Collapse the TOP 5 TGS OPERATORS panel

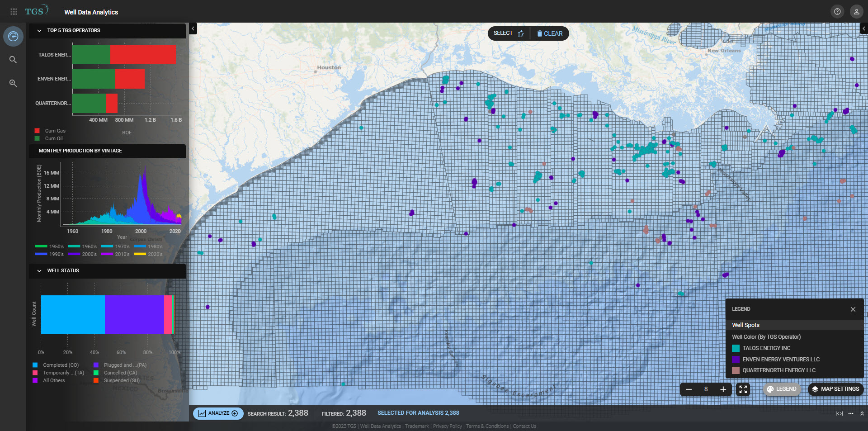click(38, 30)
